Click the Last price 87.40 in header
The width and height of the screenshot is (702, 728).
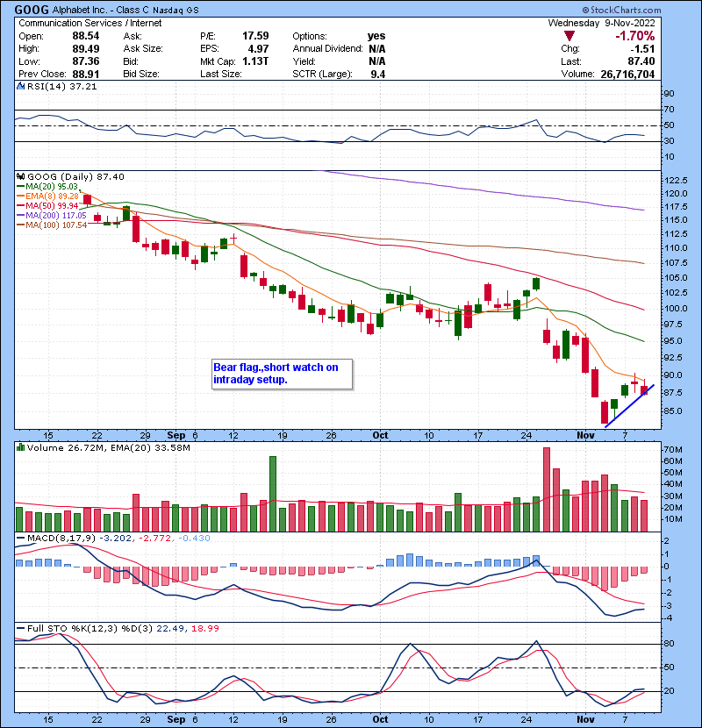tap(641, 61)
